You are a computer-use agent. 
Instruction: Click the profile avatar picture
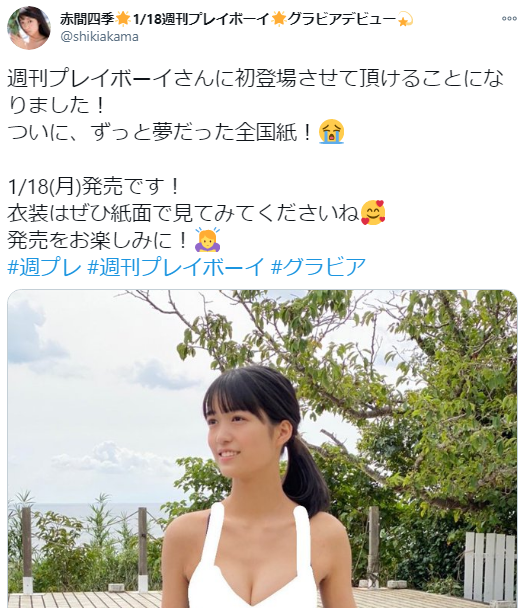pos(29,28)
